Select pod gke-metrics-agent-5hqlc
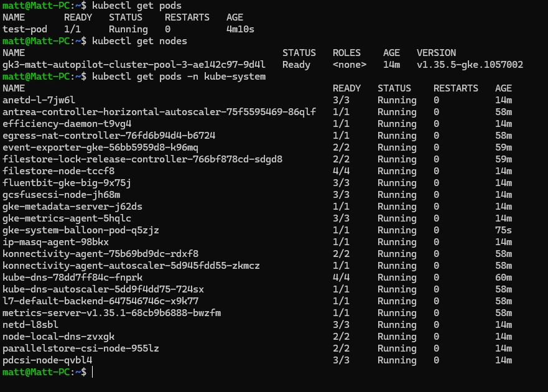 67,218
